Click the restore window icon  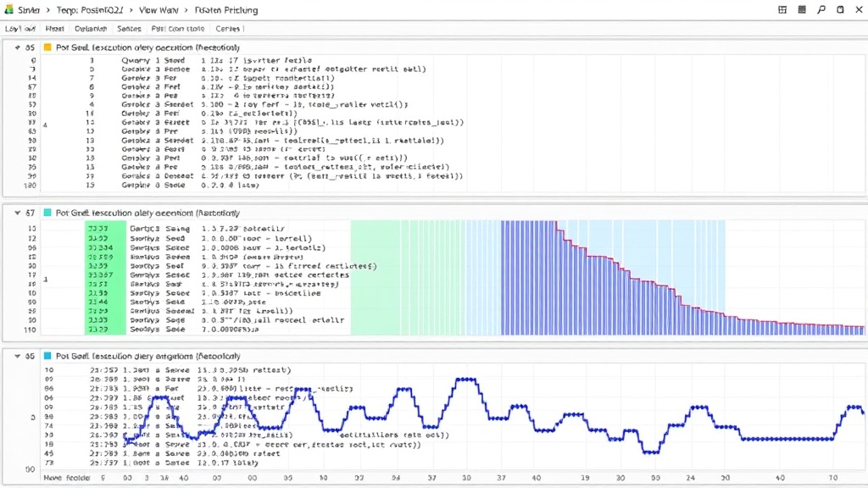click(x=840, y=10)
